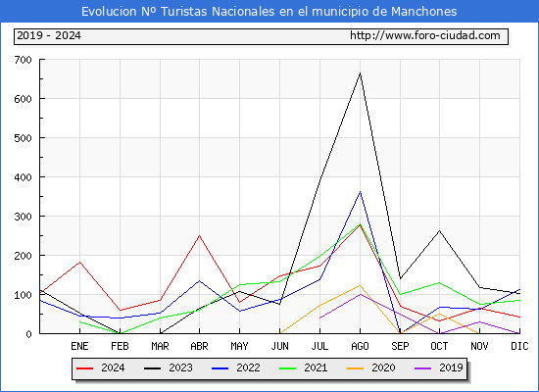539x392 pixels.
Task: Click the OCT month axis label
Action: (439, 346)
